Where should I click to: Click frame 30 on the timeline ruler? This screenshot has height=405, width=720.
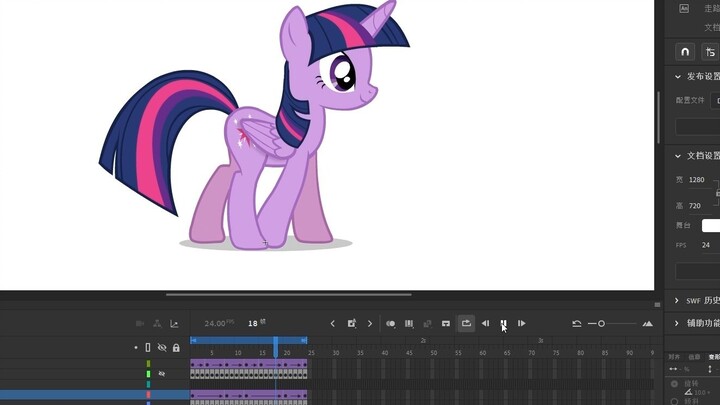(x=336, y=353)
